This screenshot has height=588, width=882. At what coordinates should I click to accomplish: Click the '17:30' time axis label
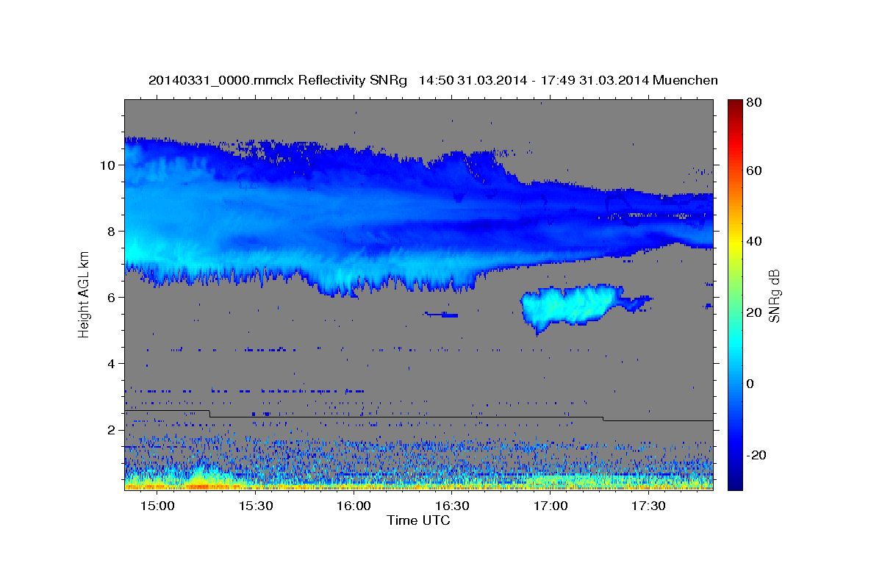pos(648,506)
